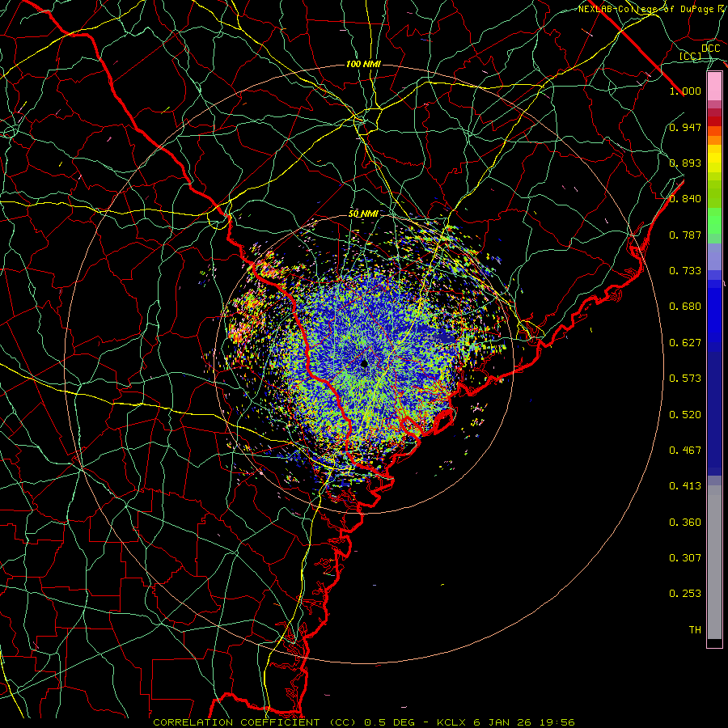Image resolution: width=728 pixels, height=728 pixels.
Task: Click the 6 JAN 26 date in caption
Action: [x=502, y=722]
